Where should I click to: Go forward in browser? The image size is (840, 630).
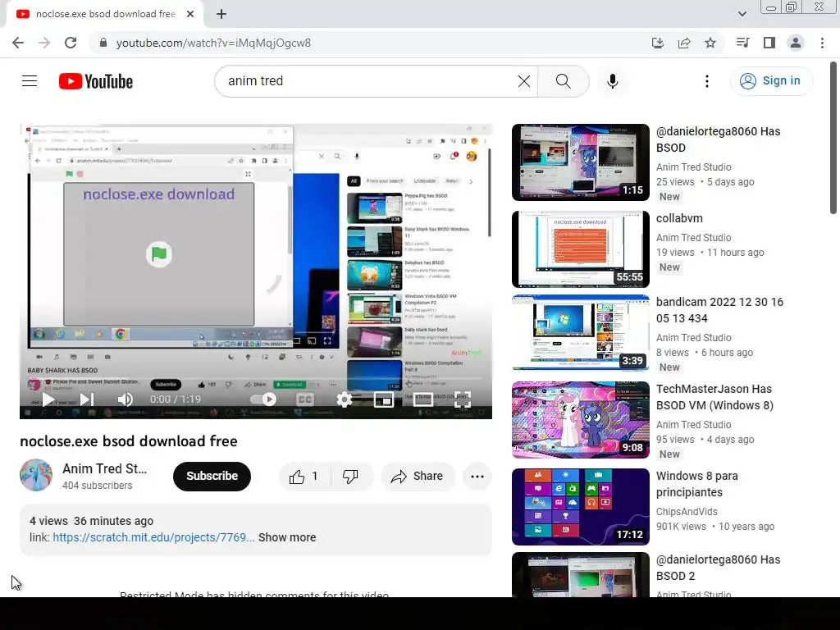(44, 43)
